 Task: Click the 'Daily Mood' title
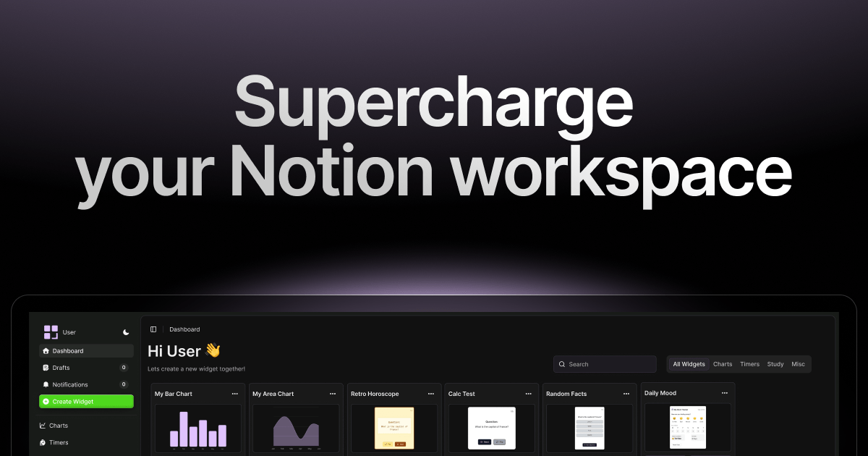pyautogui.click(x=662, y=393)
